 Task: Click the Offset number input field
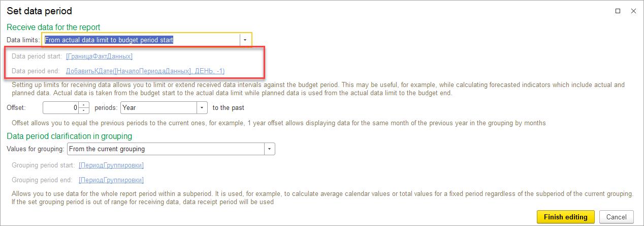pyautogui.click(x=61, y=108)
